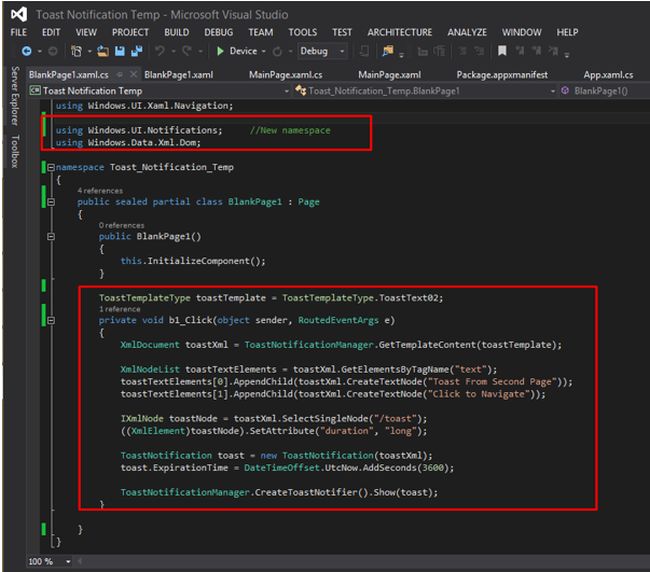This screenshot has width=650, height=572.
Task: Switch to the MainPage.xaml.cs tab
Action: [286, 75]
